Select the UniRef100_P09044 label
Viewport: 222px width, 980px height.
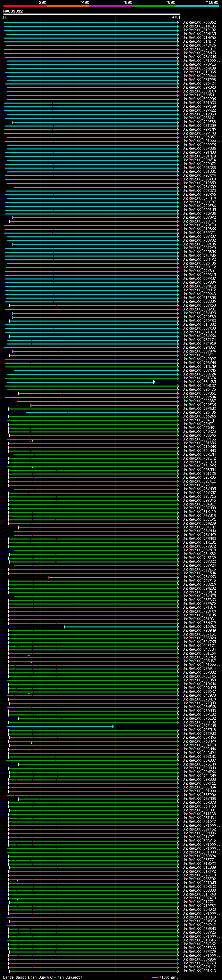coord(199,76)
